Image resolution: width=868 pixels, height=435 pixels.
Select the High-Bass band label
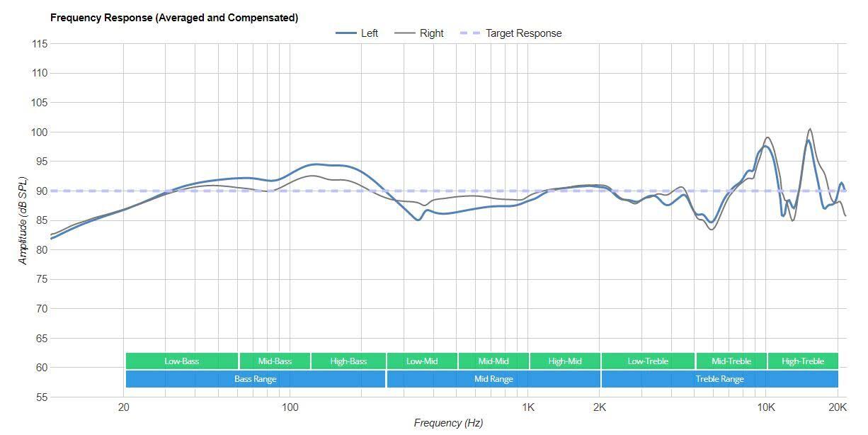348,361
